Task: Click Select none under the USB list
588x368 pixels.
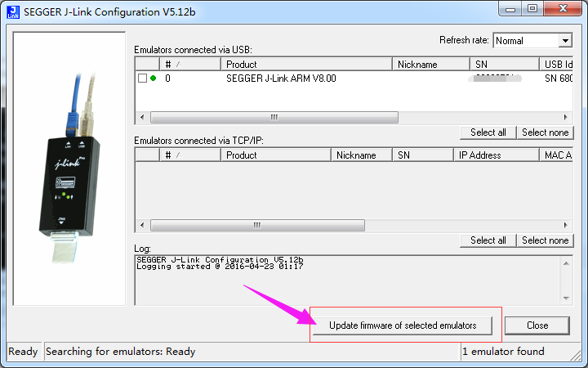Action: click(x=546, y=132)
